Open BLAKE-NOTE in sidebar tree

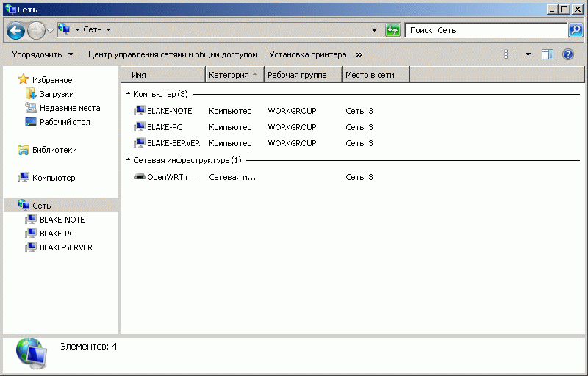(62, 220)
